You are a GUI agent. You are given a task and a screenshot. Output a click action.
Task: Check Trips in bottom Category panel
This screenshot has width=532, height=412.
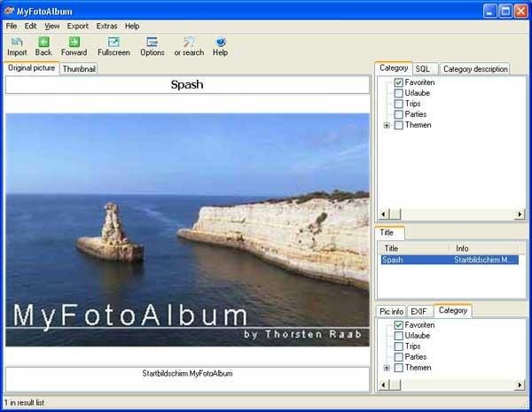pos(399,346)
